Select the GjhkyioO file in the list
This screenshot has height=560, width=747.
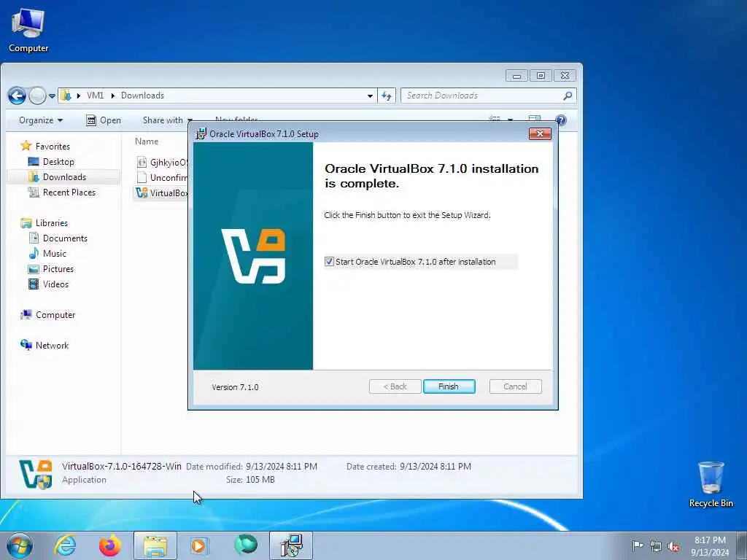tap(162, 163)
